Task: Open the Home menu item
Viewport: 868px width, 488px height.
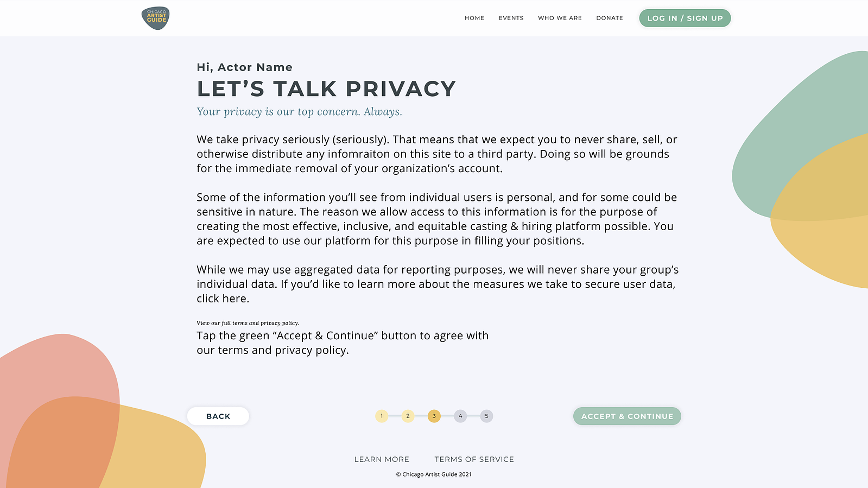Action: tap(474, 18)
